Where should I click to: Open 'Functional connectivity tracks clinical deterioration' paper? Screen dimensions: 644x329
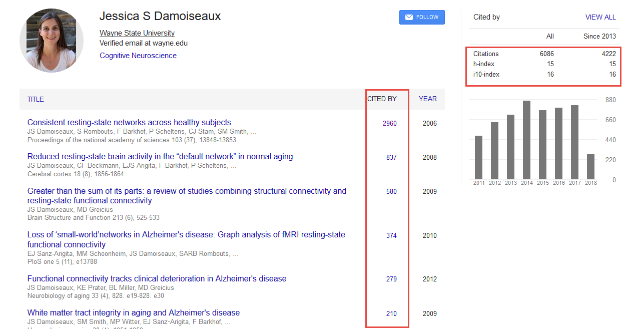[x=157, y=278]
